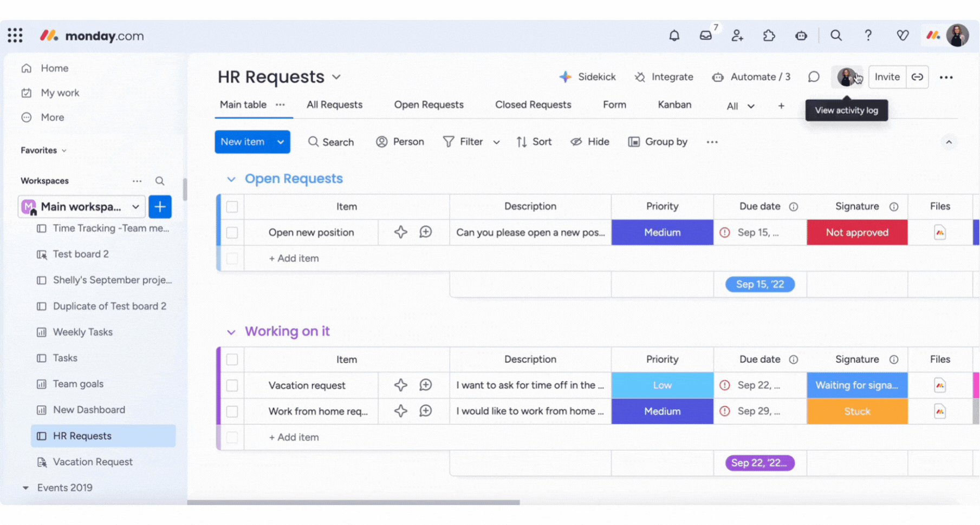Viewport: 980px width, 525px height.
Task: Open the notifications bell
Action: (674, 36)
